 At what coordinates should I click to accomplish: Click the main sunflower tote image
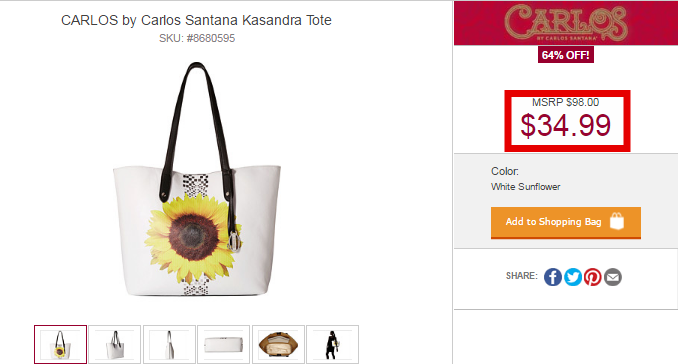tap(197, 179)
